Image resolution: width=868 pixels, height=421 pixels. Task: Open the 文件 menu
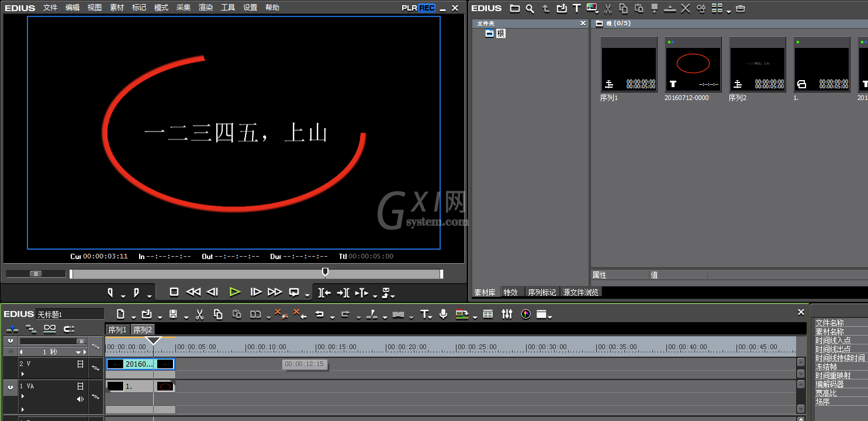[50, 8]
